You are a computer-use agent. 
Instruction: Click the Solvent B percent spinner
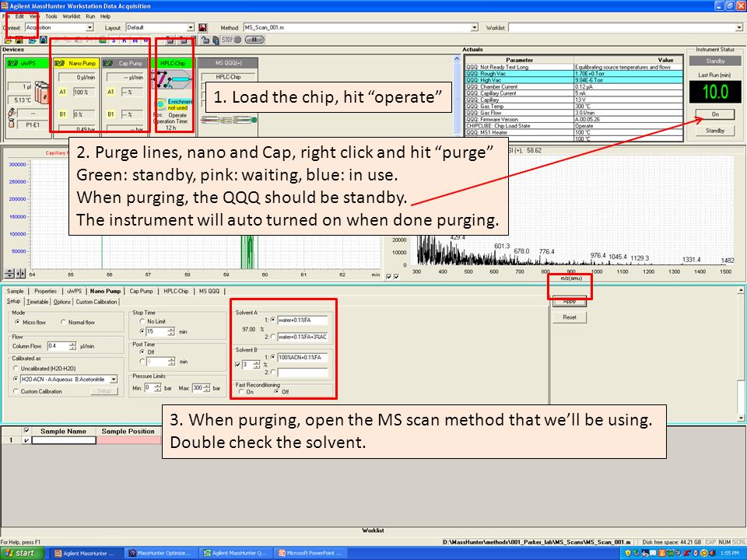tap(256, 365)
